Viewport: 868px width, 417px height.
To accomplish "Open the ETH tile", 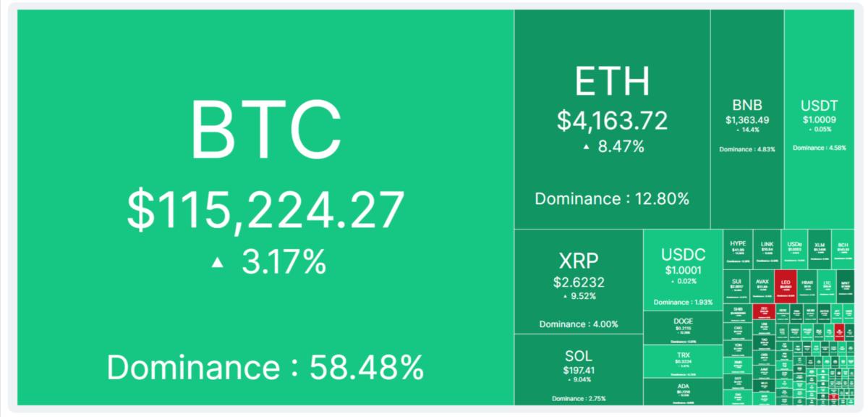I will 612,119.
